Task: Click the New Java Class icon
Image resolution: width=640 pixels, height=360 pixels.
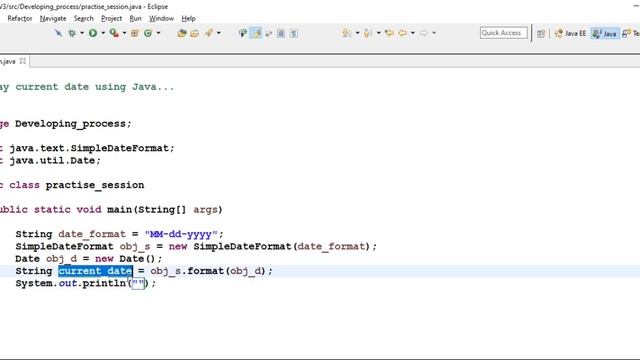Action: point(148,33)
